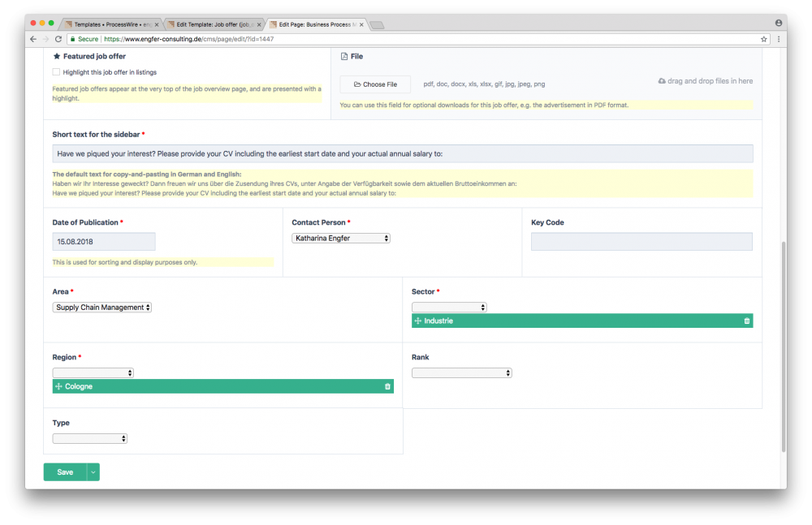Reload the page using browser refresh icon
This screenshot has height=525, width=812.
[x=58, y=39]
